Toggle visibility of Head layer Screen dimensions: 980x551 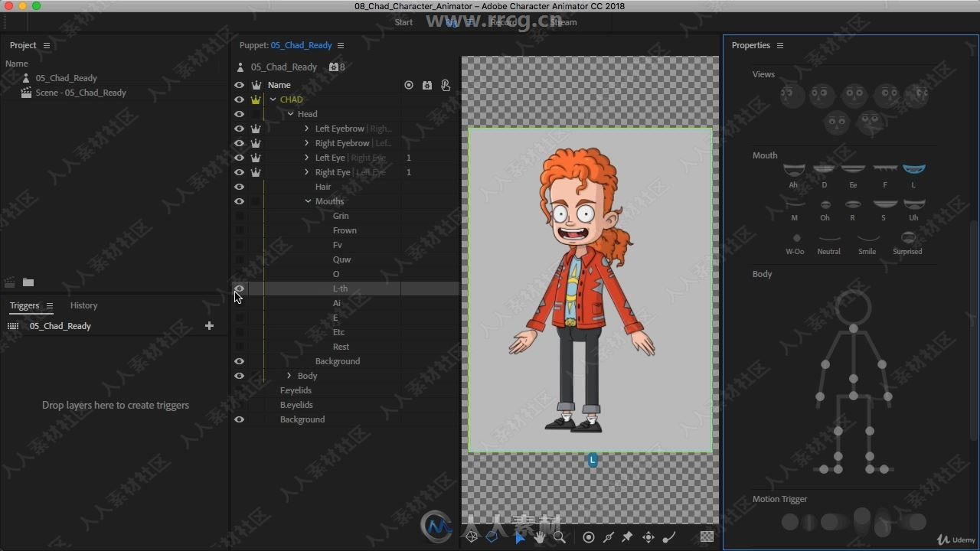click(240, 114)
